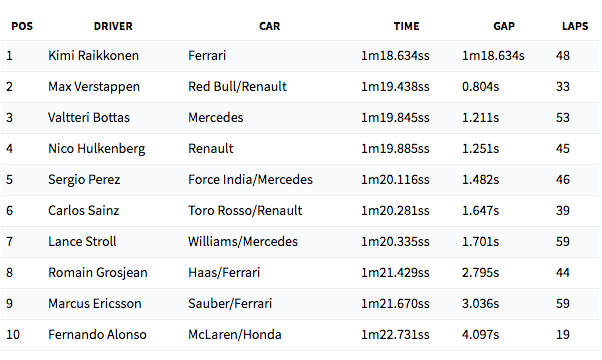Image resolution: width=602 pixels, height=360 pixels.
Task: Click the Valtteri Bottas cell
Action: click(x=89, y=117)
